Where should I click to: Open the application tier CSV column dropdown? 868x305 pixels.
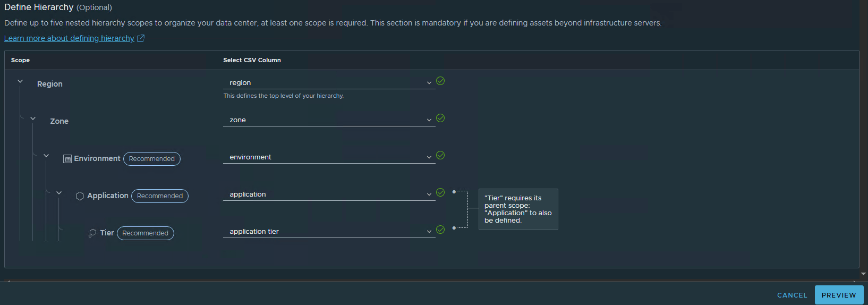pyautogui.click(x=329, y=232)
